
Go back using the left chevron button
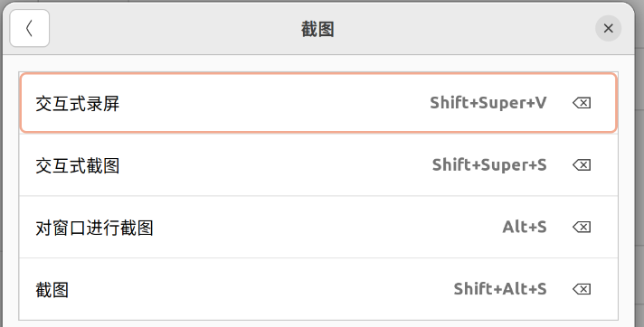point(30,28)
